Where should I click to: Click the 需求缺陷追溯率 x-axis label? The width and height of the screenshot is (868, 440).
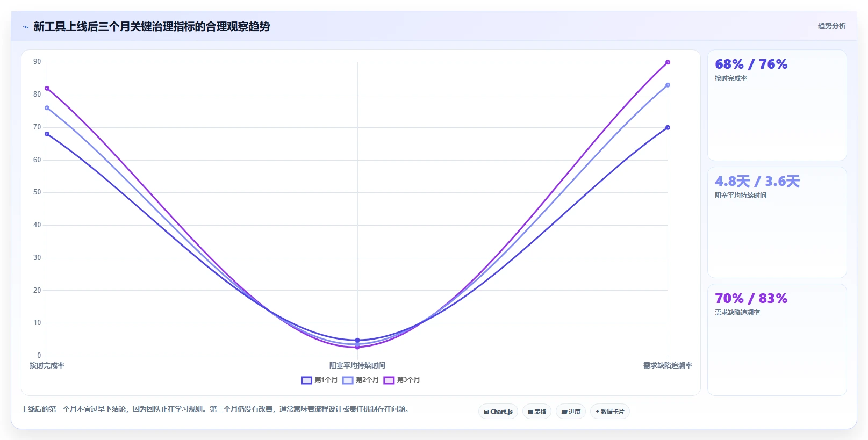tap(668, 366)
